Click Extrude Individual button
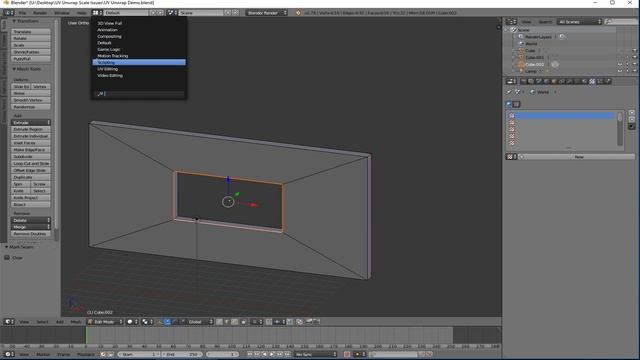The width and height of the screenshot is (640, 360). click(31, 136)
